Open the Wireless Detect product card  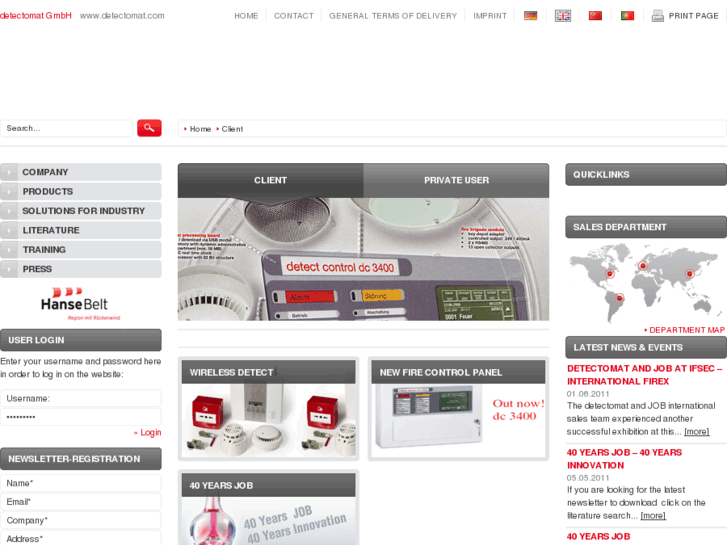click(268, 409)
